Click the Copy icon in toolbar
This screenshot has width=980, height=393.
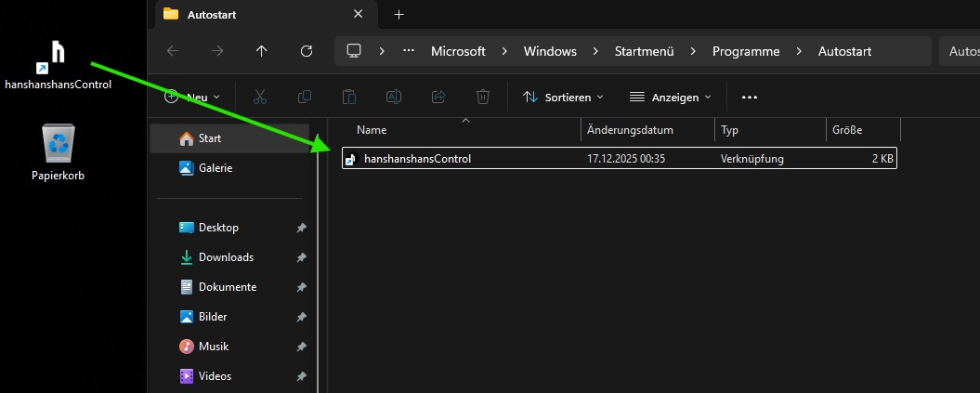point(304,97)
